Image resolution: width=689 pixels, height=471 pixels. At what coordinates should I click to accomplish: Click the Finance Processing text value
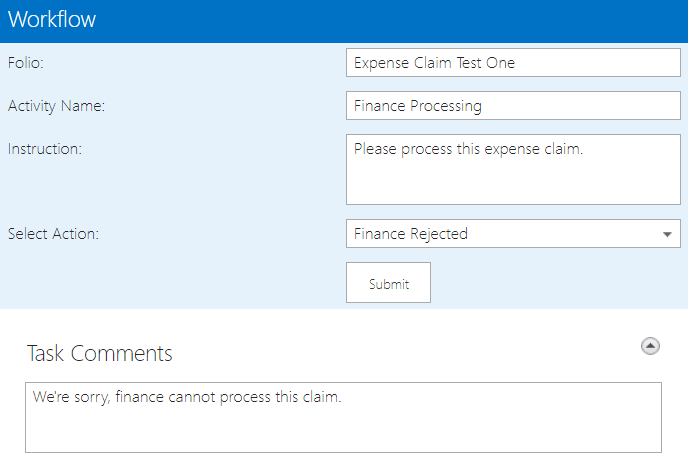click(417, 106)
